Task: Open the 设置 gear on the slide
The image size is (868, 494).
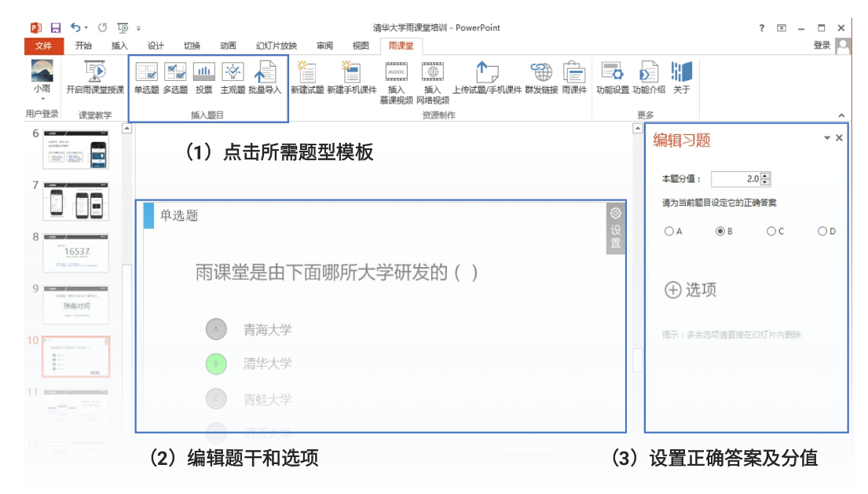Action: [x=616, y=228]
